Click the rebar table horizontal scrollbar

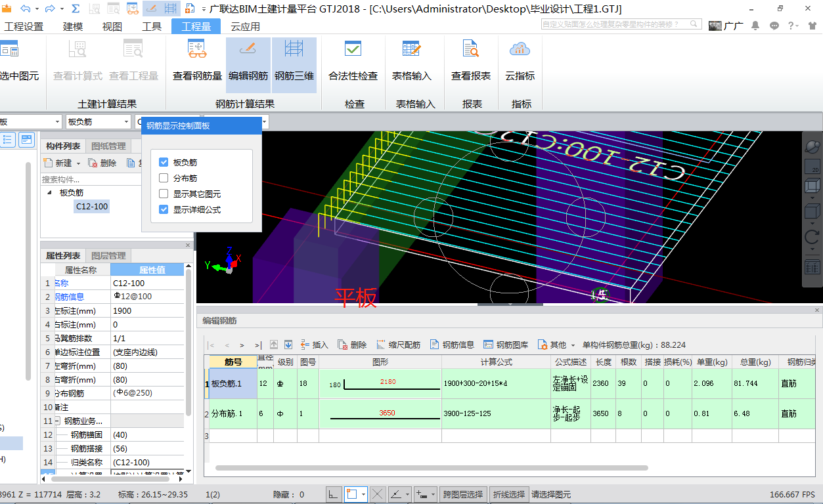coord(432,468)
